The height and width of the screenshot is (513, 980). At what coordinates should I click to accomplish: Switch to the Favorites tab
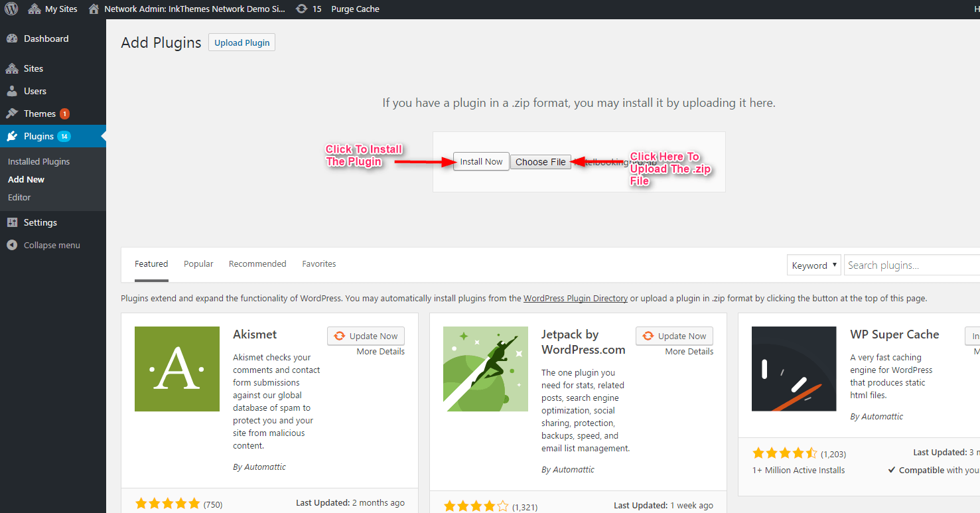click(319, 263)
